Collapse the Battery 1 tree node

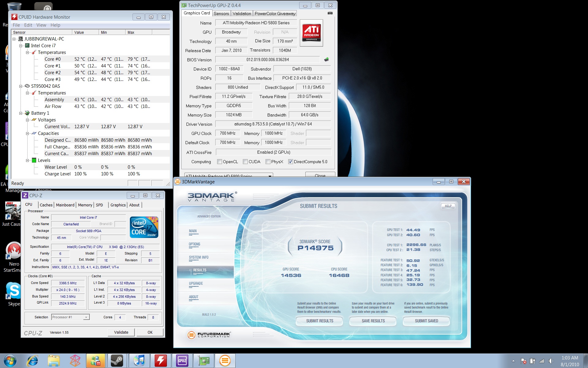click(x=21, y=113)
